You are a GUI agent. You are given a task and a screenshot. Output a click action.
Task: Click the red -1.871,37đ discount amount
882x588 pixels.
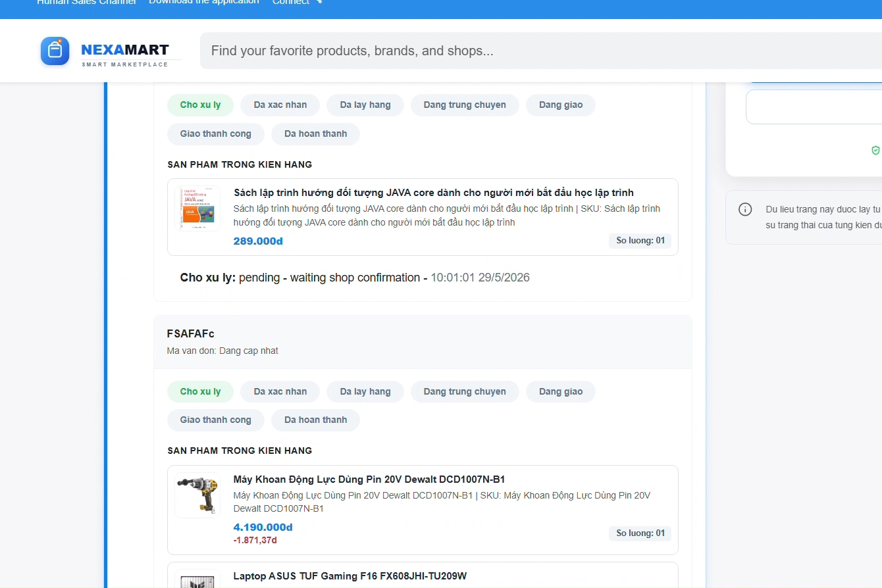pyautogui.click(x=255, y=541)
